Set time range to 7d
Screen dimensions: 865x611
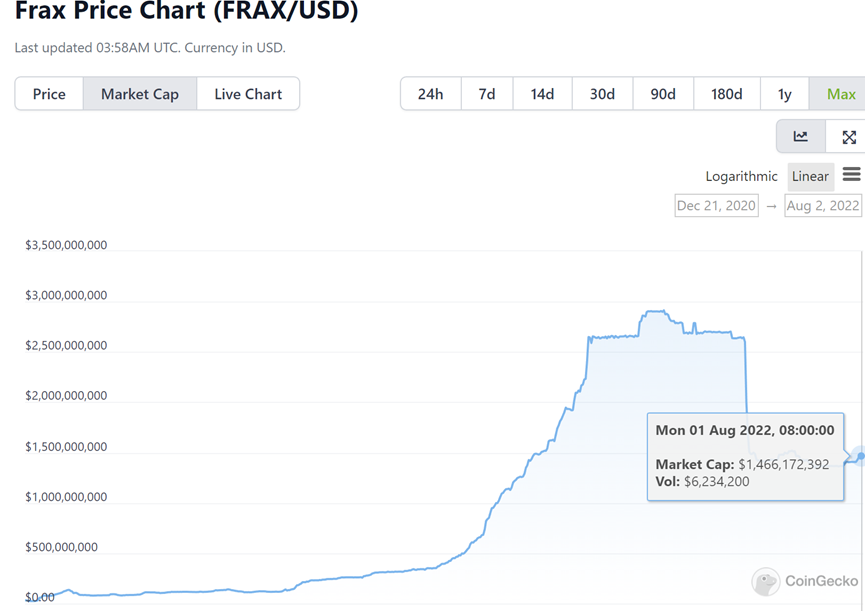(x=487, y=94)
